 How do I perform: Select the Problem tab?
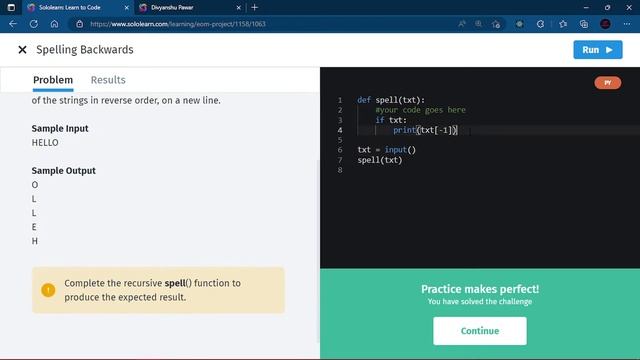[53, 80]
